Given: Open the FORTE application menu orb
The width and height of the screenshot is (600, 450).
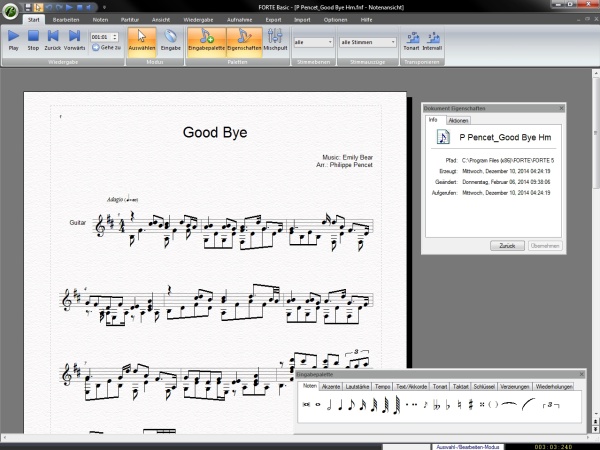Looking at the screenshot, I should coord(11,10).
